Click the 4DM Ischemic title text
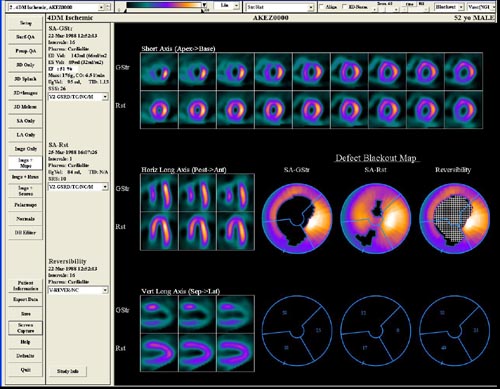Screen dimensions: 500x389 point(70,18)
